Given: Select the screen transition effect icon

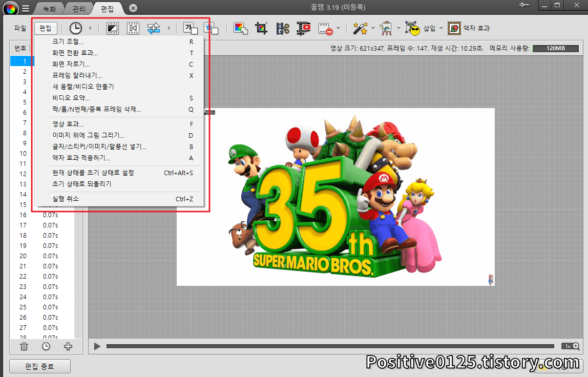Looking at the screenshot, I should pos(113,28).
